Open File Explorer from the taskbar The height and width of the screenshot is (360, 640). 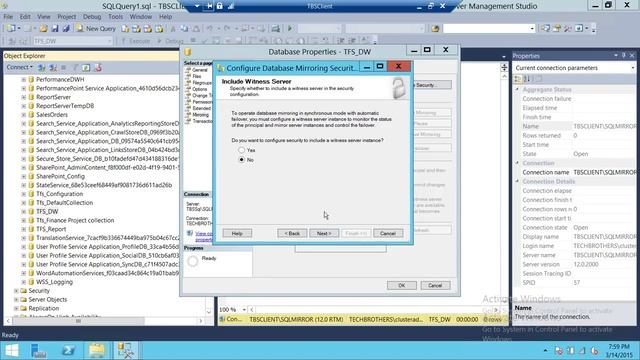click(x=97, y=350)
